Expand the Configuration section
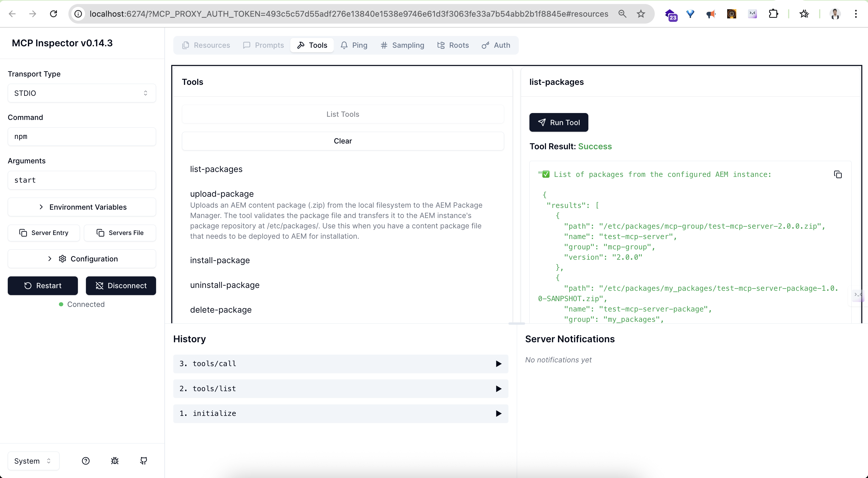Image resolution: width=868 pixels, height=478 pixels. click(81, 259)
